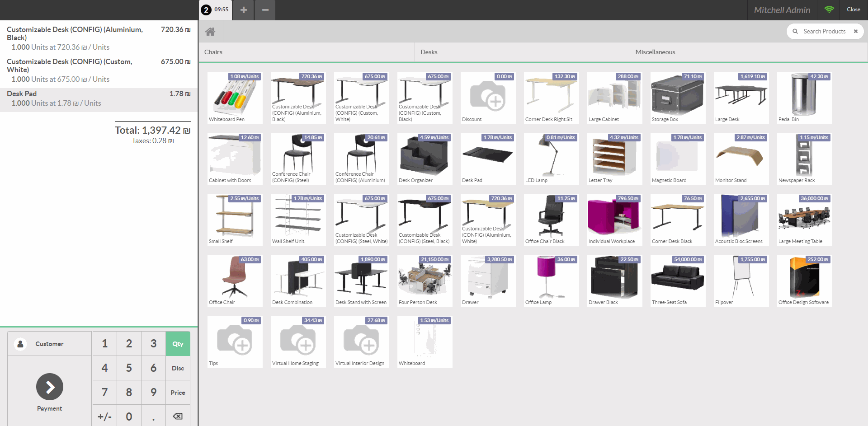Select Wall Shelf Unit product

[x=298, y=220]
